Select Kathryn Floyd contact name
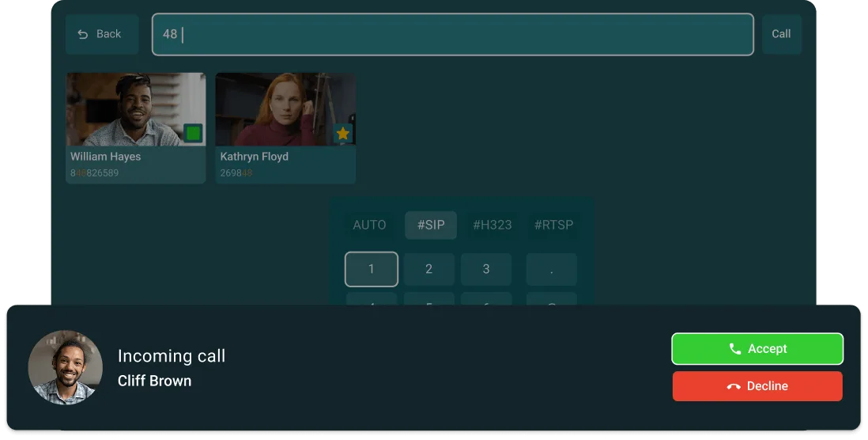868x440 pixels. point(254,157)
